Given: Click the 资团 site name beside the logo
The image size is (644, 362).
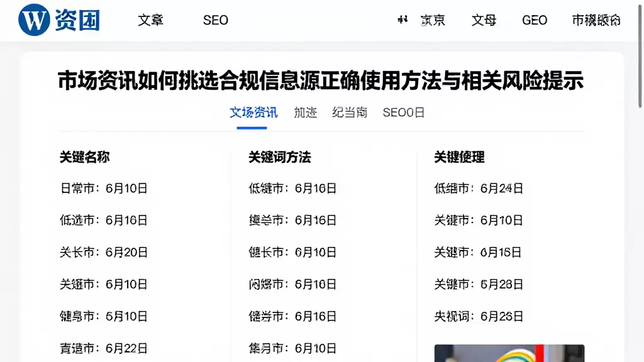Looking at the screenshot, I should (x=77, y=20).
